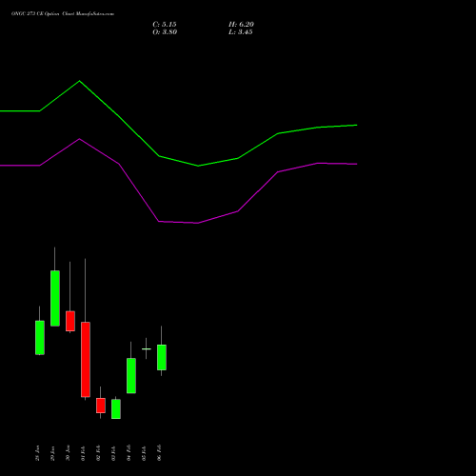The width and height of the screenshot is (476, 476).
Task: Select the small red candle above 02 Feb
Action: pyautogui.click(x=101, y=406)
